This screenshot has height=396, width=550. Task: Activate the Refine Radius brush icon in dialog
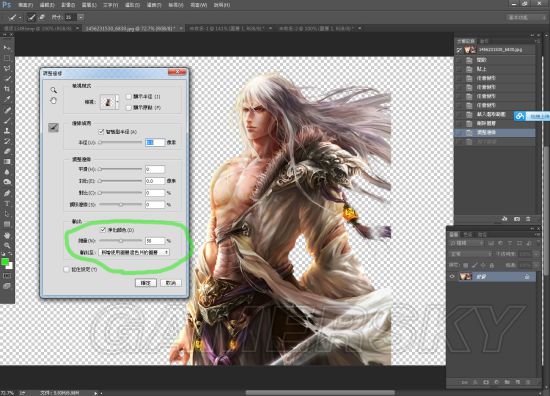[53, 127]
